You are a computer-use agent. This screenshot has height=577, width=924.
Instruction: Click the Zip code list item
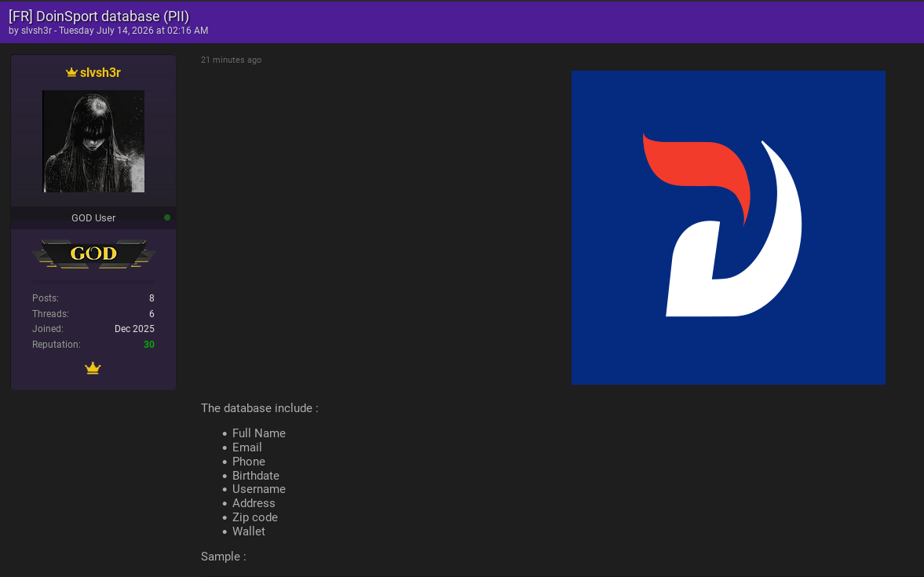coord(254,517)
